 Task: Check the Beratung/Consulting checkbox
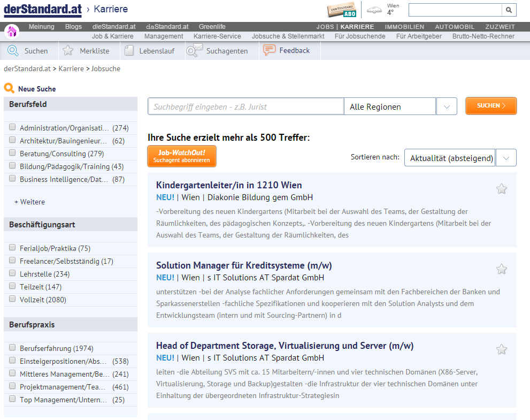(x=12, y=152)
